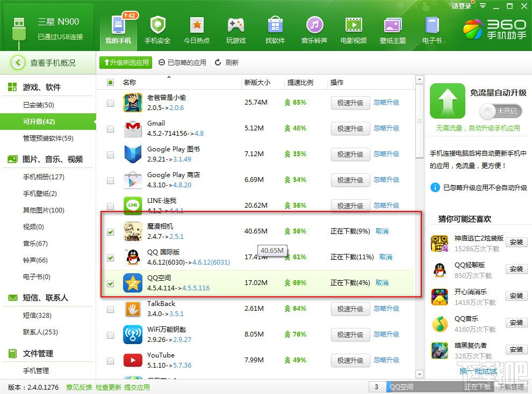
Task: Open 手机相册(127)
Action: [44, 177]
